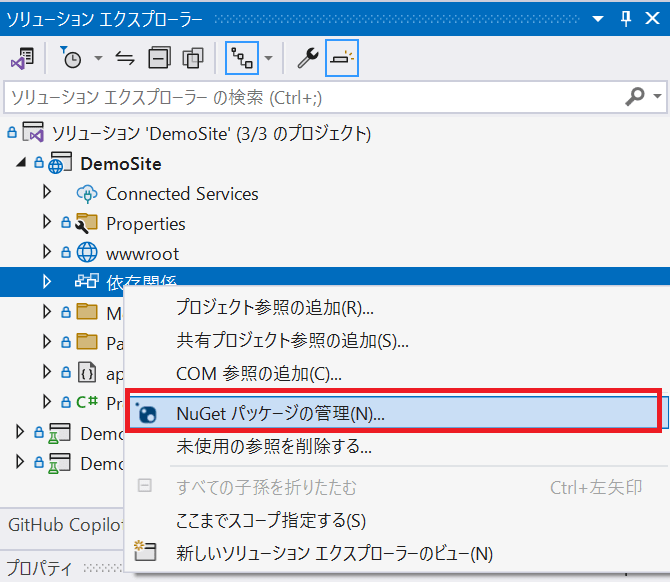Expand the Properties folder
This screenshot has height=582, width=670.
pos(47,222)
